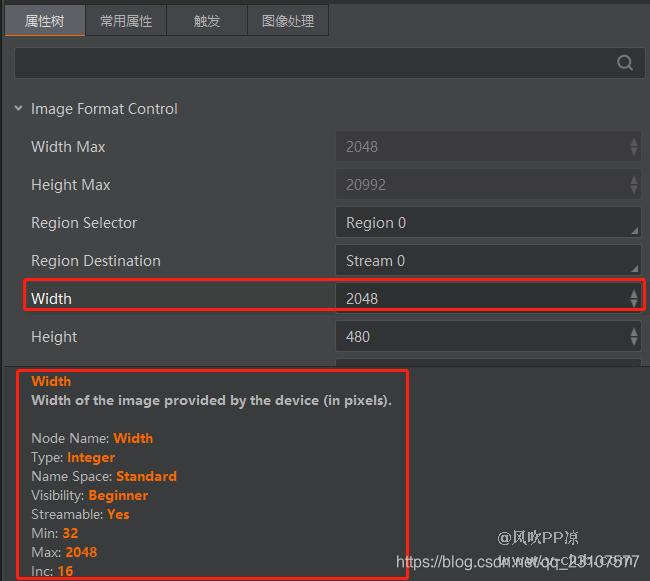Select the Height property row label
Image resolution: width=650 pixels, height=581 pixels.
point(54,337)
